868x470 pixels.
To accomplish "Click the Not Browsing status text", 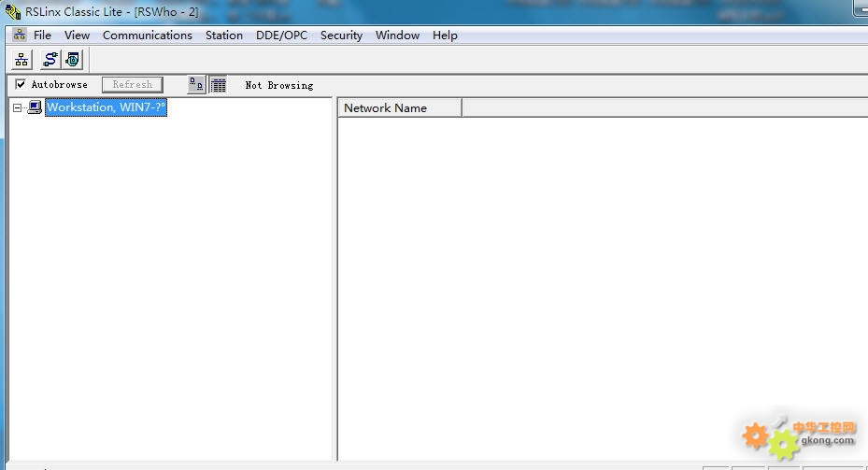I will pyautogui.click(x=279, y=85).
